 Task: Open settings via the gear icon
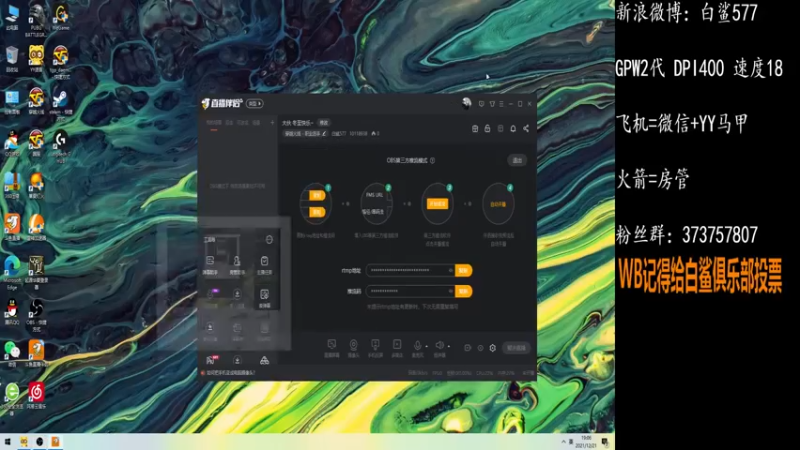point(492,348)
